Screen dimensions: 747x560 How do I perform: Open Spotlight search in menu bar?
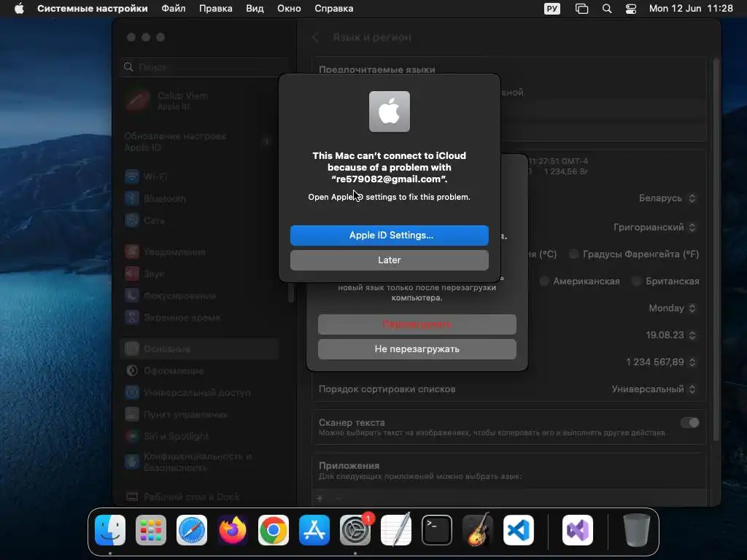607,9
